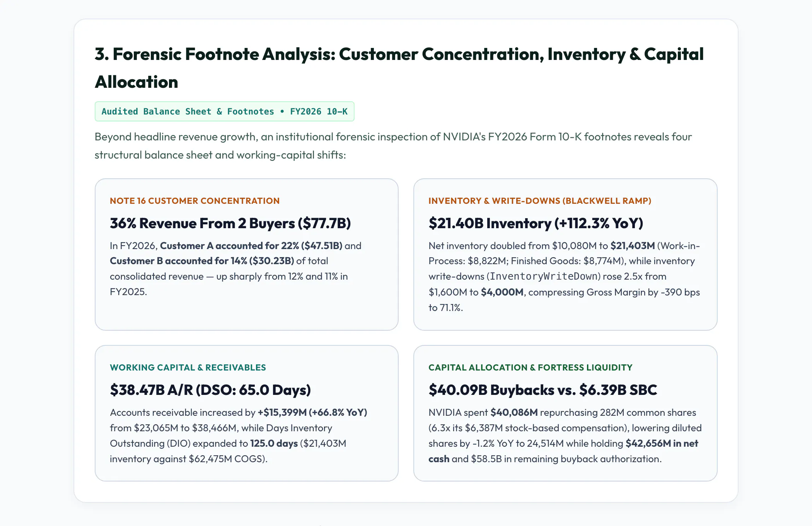Select the $38.47B A/R DSO heading
This screenshot has height=526, width=812.
tap(210, 390)
